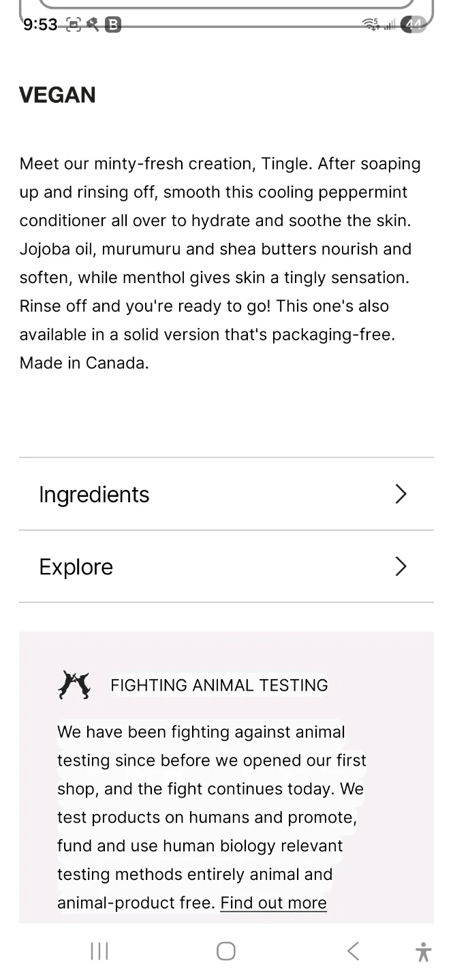This screenshot has height=980, width=453.
Task: Tap the VEGAN heading
Action: pos(58,95)
